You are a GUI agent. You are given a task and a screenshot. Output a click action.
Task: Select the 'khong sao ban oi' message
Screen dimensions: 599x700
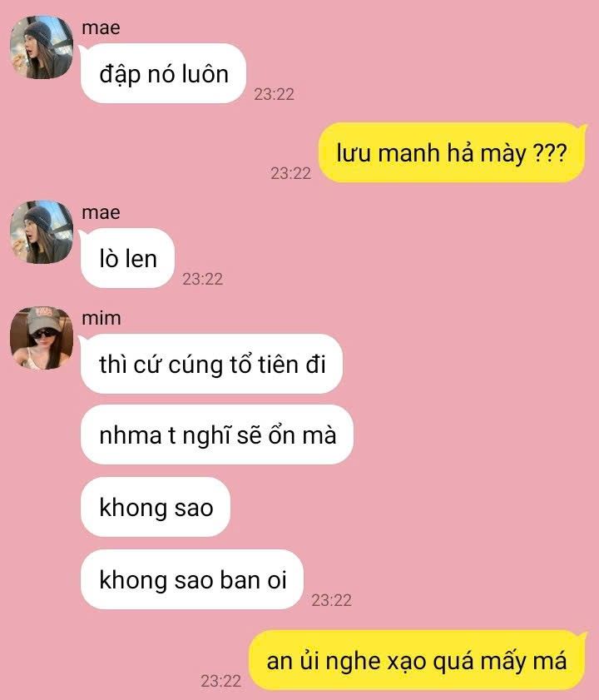pos(192,579)
